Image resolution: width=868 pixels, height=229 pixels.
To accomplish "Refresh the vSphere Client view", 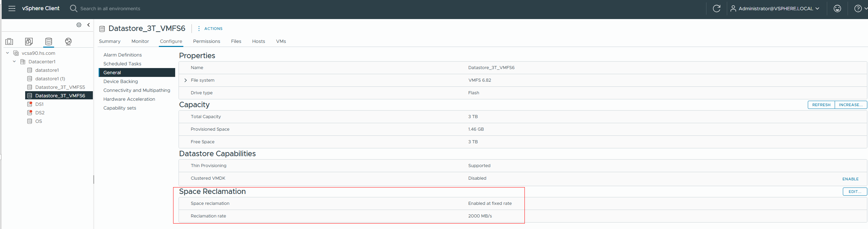I will [x=717, y=9].
